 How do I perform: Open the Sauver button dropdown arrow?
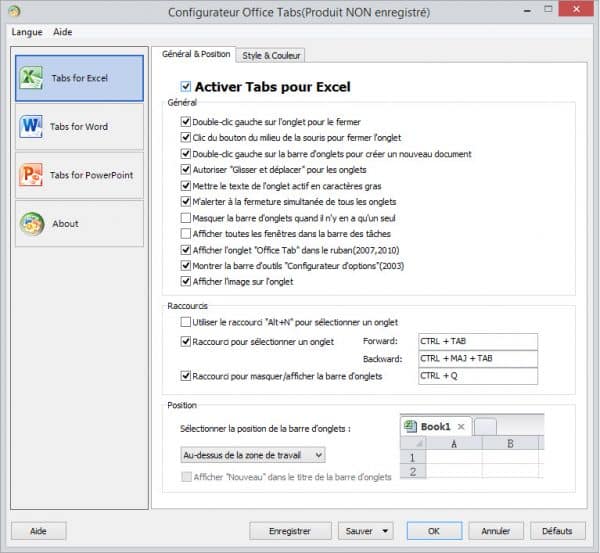tap(385, 531)
